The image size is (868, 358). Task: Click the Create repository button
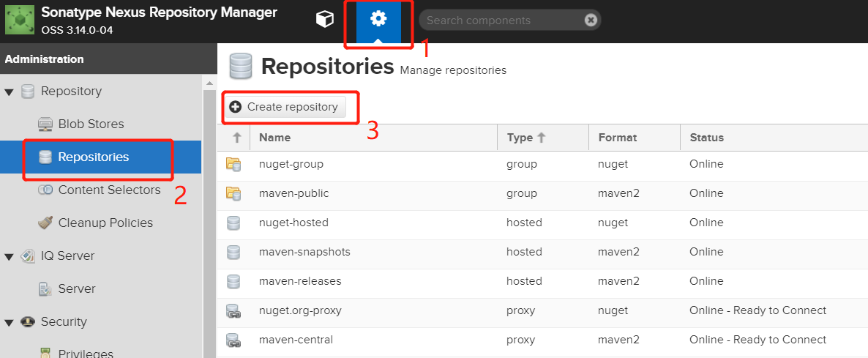coord(285,107)
